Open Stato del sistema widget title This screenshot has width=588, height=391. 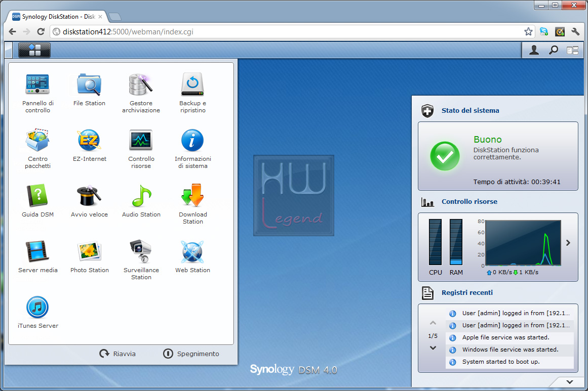click(x=471, y=110)
